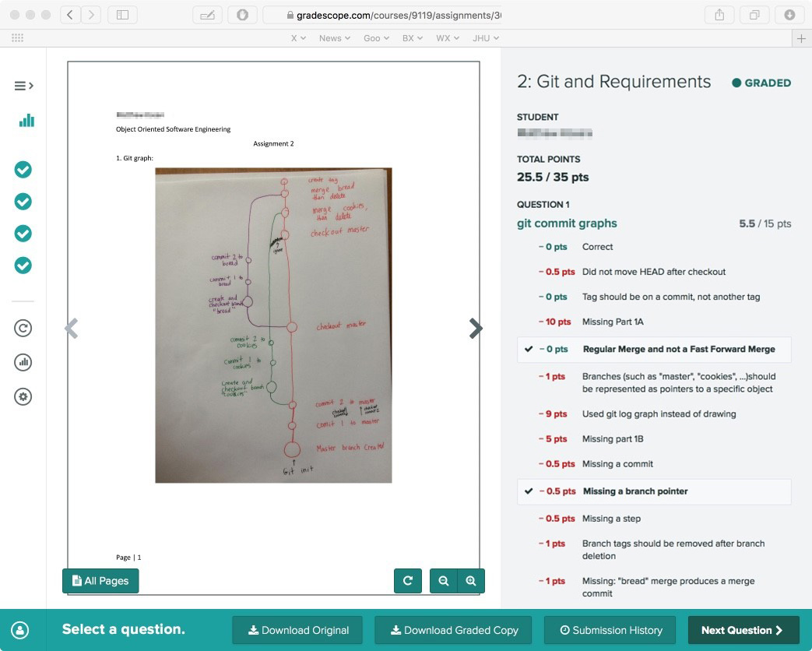Open the News bookmarks dropdown

click(335, 38)
